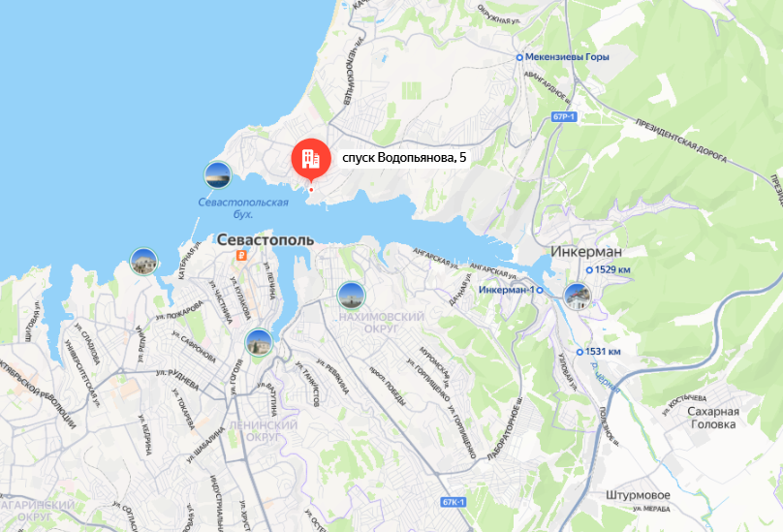Click the Инкерман town label

point(586,251)
